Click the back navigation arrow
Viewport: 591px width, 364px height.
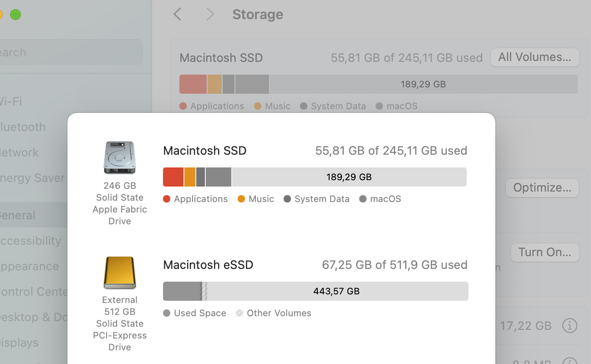click(177, 14)
